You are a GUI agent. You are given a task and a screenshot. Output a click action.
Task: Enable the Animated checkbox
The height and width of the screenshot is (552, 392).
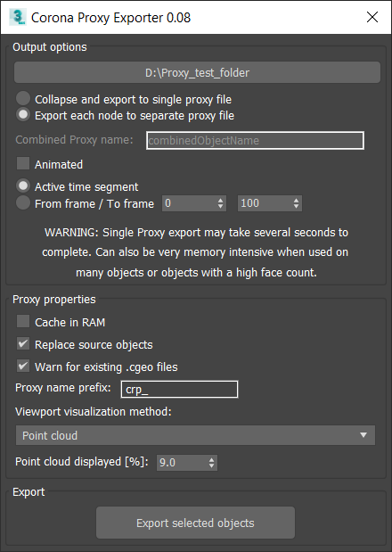point(23,164)
